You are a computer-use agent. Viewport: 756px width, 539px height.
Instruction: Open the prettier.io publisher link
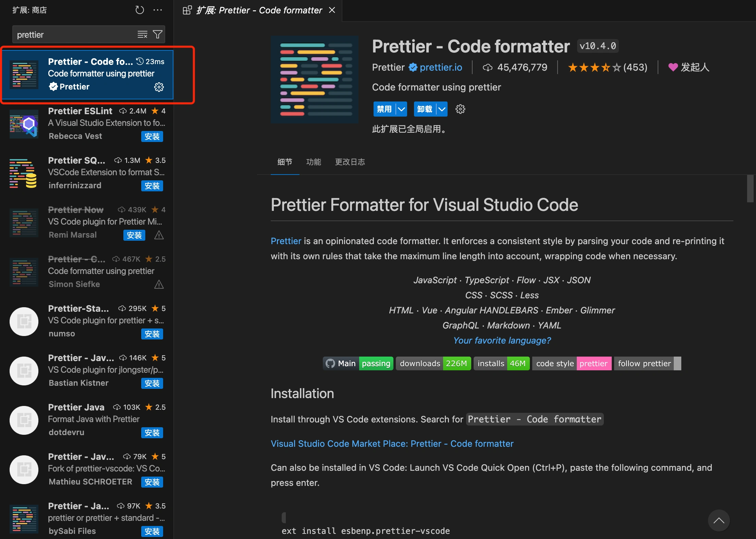pyautogui.click(x=441, y=67)
